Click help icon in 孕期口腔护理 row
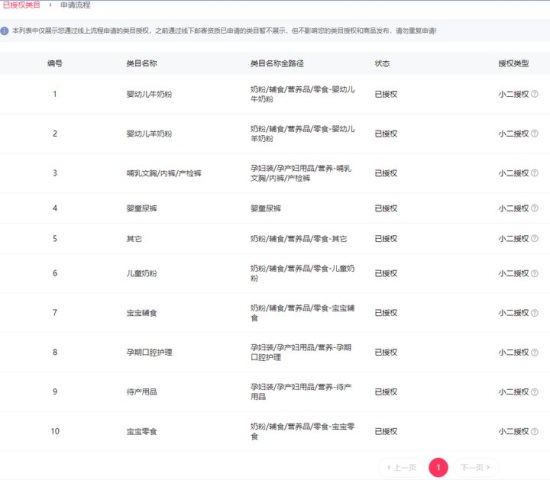The height and width of the screenshot is (480, 550). pos(535,352)
